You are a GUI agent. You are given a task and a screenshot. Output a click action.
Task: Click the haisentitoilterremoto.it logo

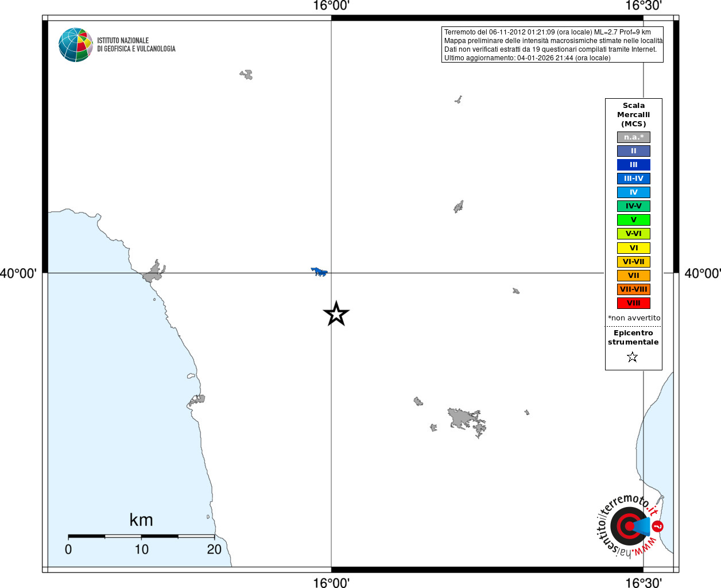point(631,525)
